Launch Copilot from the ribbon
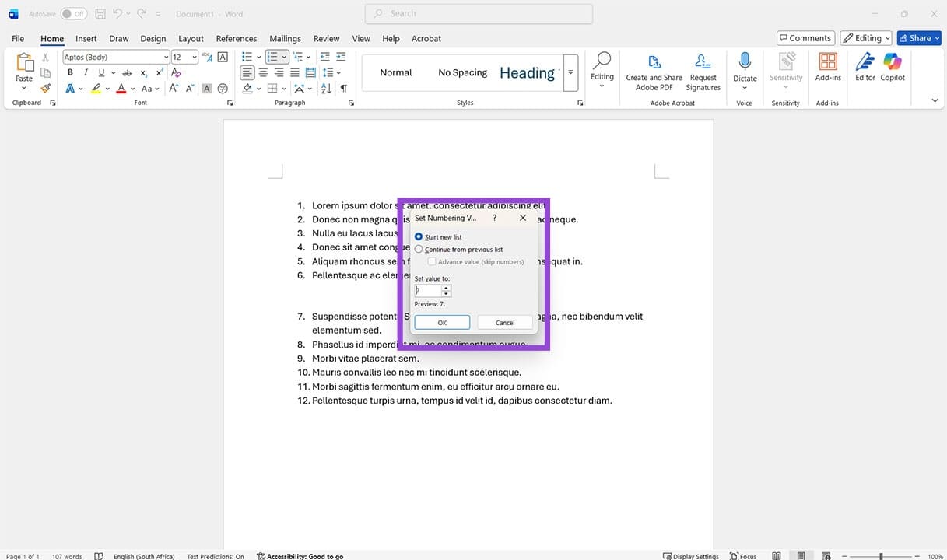947x560 pixels. (x=892, y=68)
